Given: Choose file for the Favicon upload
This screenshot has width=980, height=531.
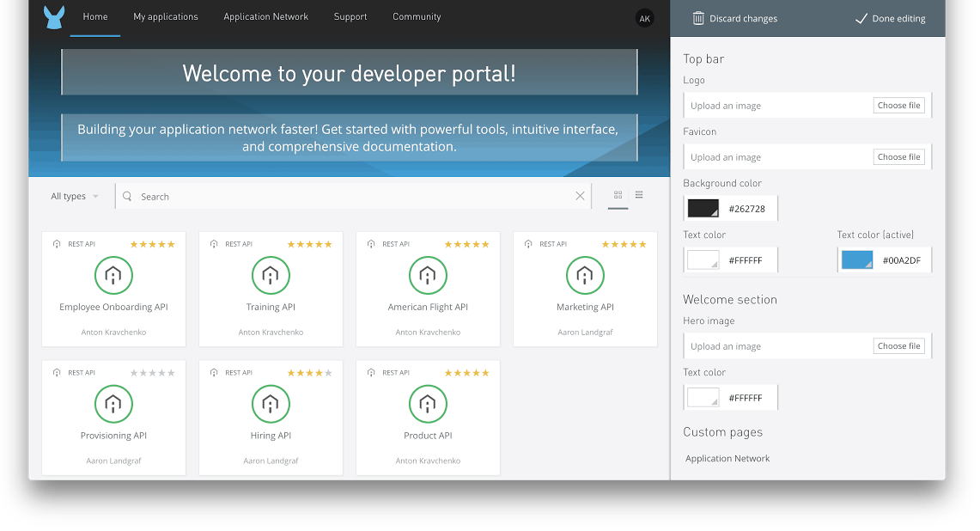Looking at the screenshot, I should (x=898, y=156).
